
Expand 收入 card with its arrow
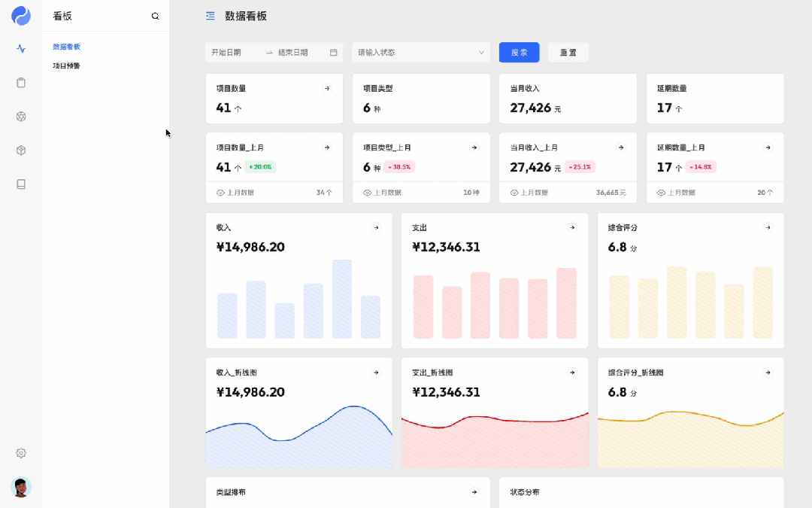point(377,227)
